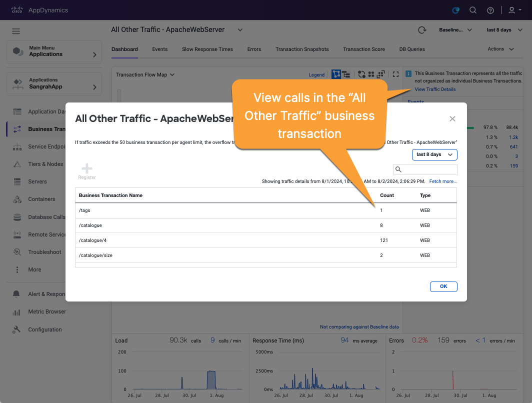This screenshot has height=403, width=532.
Task: Switch to the Events tab
Action: 160,49
